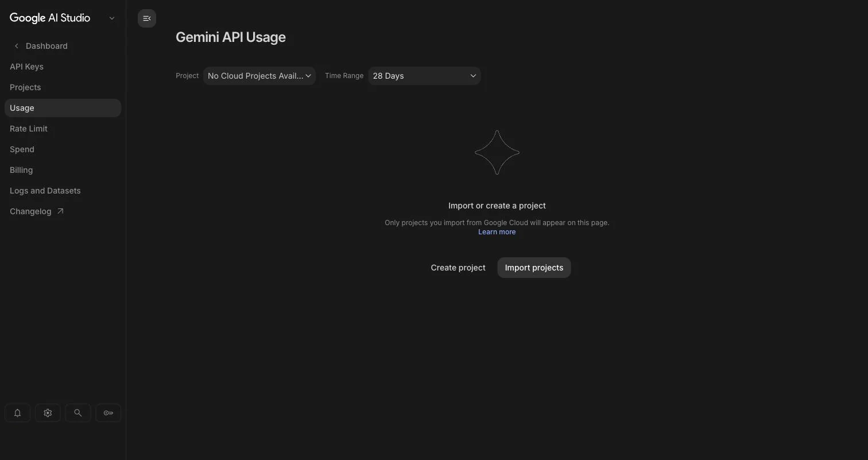Go back to Dashboard
The width and height of the screenshot is (868, 460).
[x=40, y=46]
